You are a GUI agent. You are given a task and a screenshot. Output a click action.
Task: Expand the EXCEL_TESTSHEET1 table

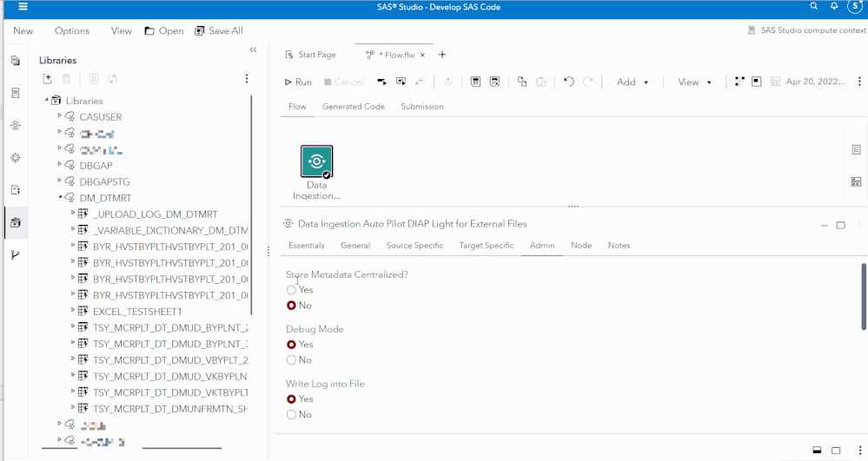[72, 311]
